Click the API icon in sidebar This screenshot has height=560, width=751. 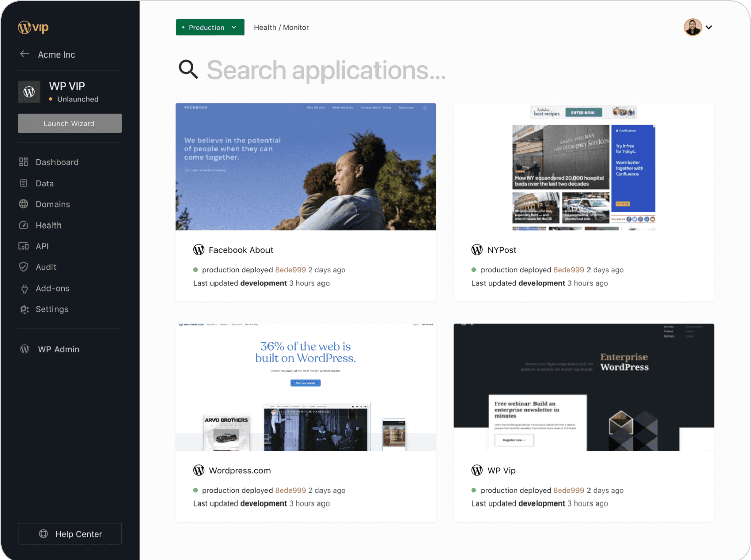[x=23, y=246]
